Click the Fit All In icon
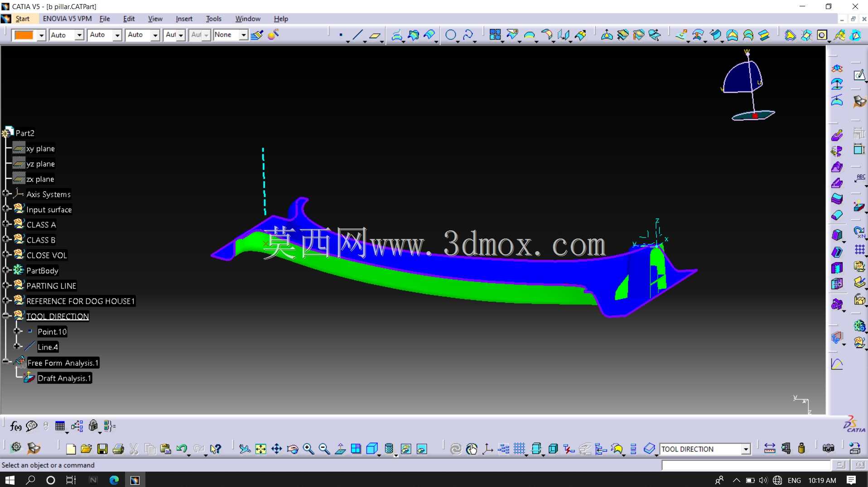Screen dimensions: 868x487 pos(260,449)
